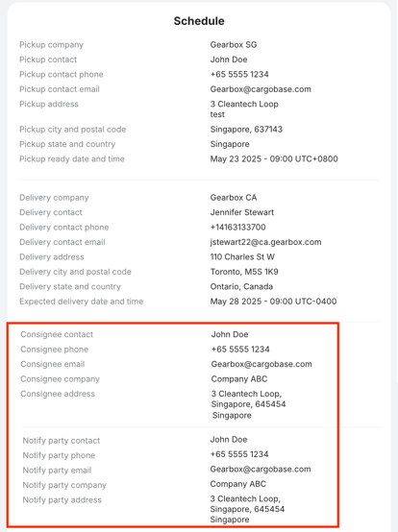
Task: Click Ontario, Canada value
Action: [x=241, y=287]
